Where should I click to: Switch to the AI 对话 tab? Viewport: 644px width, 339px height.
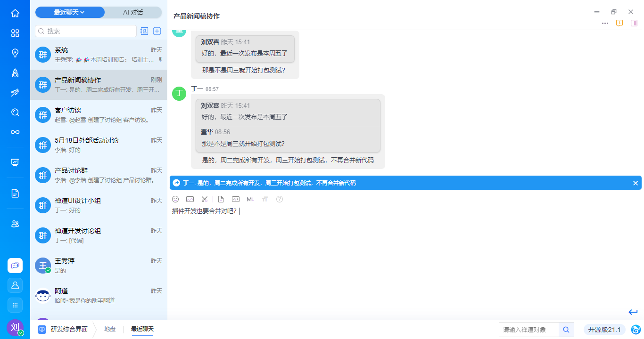[x=133, y=12]
